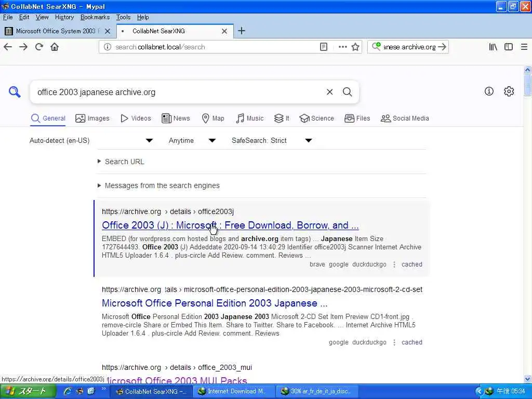The width and height of the screenshot is (532, 399).
Task: Open the File menu
Action: [8, 17]
